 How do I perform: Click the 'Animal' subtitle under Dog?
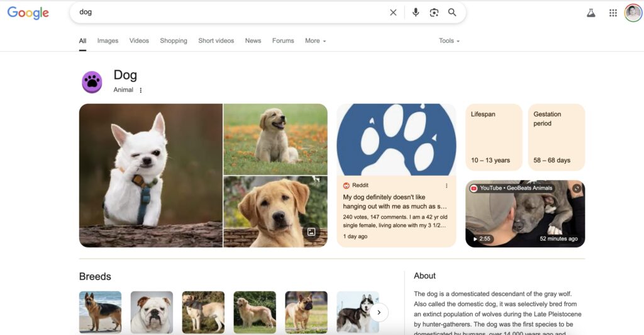click(123, 89)
